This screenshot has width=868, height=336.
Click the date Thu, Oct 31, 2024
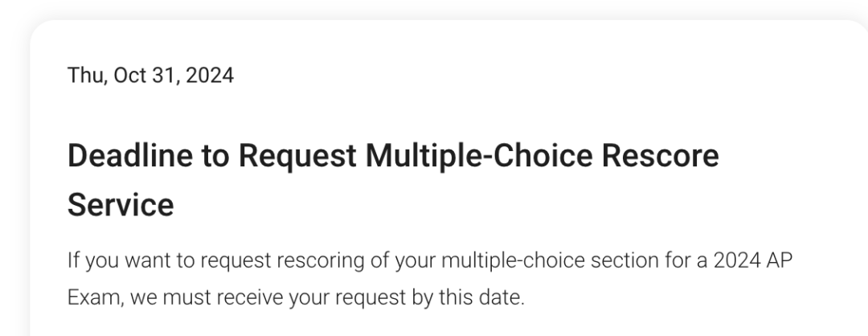coord(150,77)
